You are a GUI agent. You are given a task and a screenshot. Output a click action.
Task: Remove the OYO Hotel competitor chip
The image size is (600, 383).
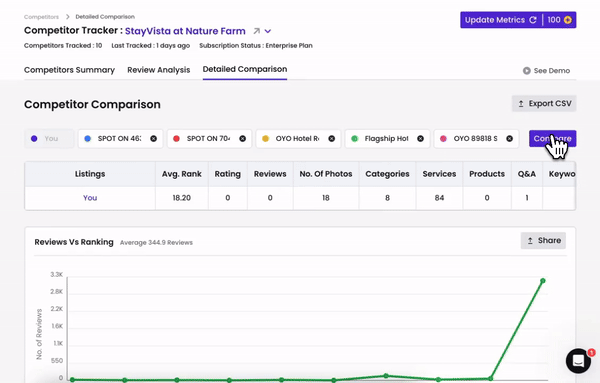tap(332, 139)
